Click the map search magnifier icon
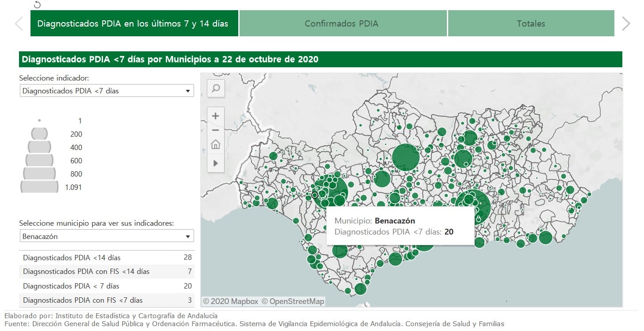This screenshot has width=644, height=331. 216,89
